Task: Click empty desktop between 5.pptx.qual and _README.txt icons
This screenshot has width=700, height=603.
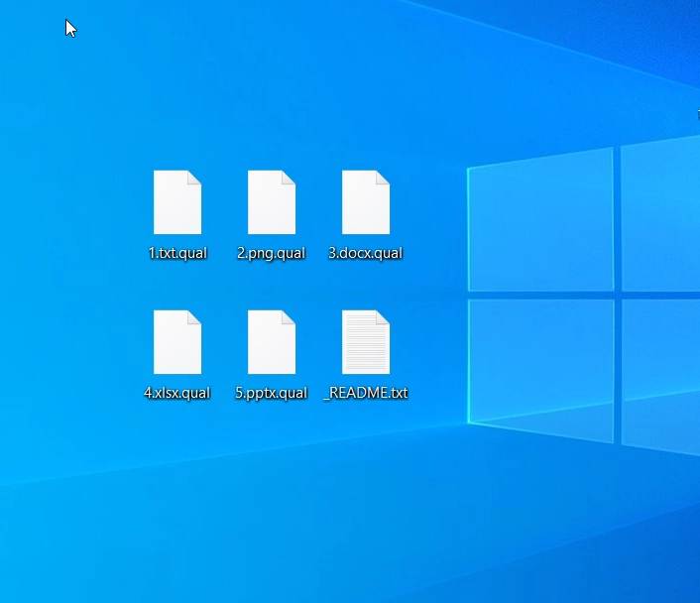Action: click(x=319, y=342)
